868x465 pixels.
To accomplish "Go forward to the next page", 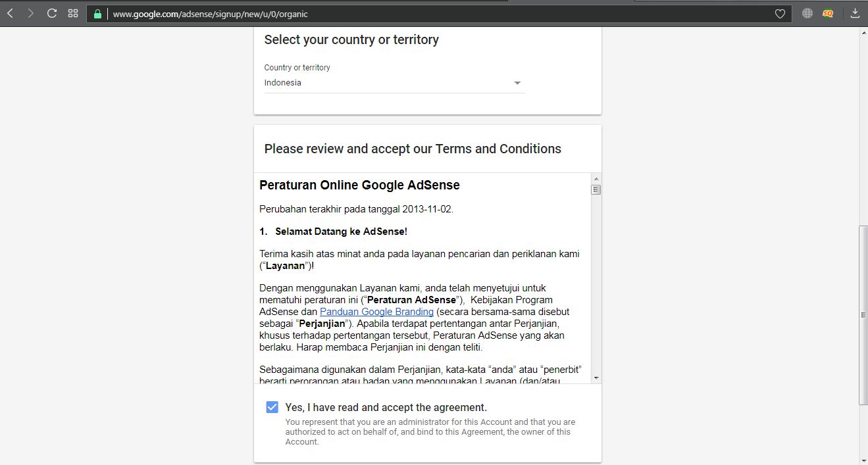I will point(31,13).
